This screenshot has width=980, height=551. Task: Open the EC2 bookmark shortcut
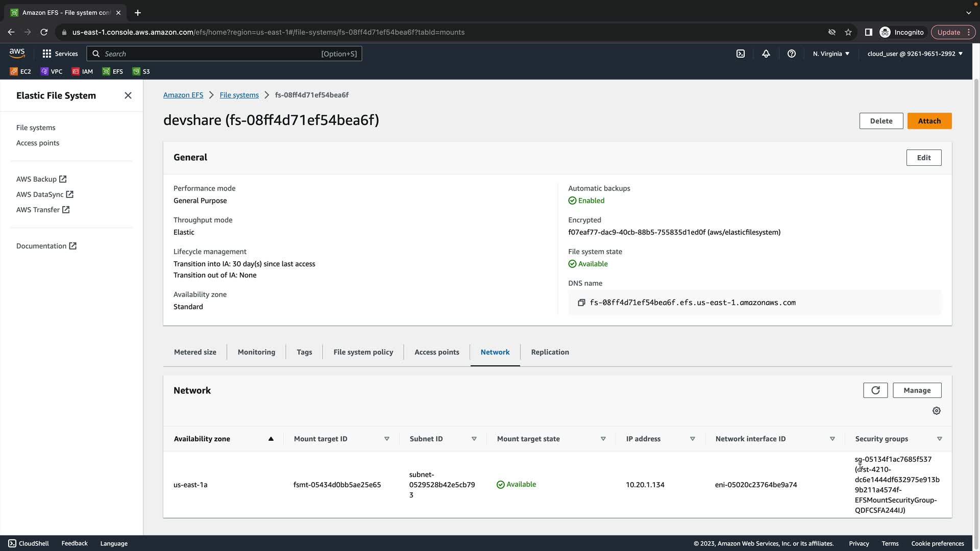21,71
